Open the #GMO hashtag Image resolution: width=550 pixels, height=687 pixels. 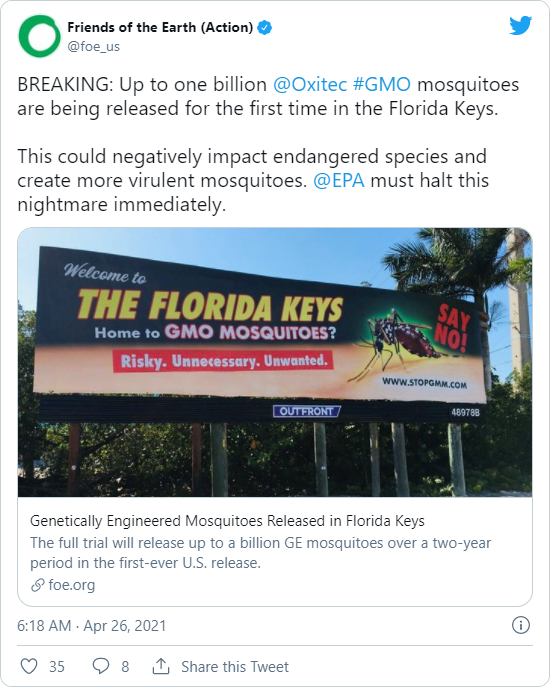coord(382,85)
